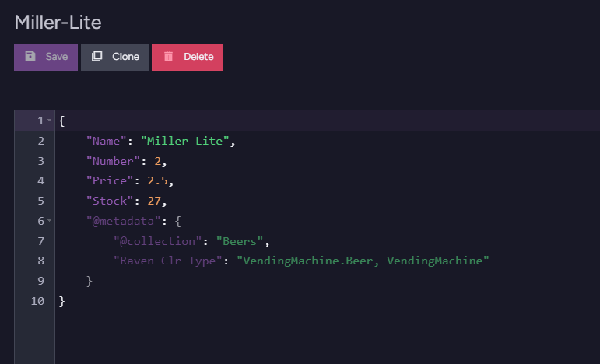Click the "Raven-Clr-Type" key
Screen dimensions: 600x364
pyautogui.click(x=168, y=261)
